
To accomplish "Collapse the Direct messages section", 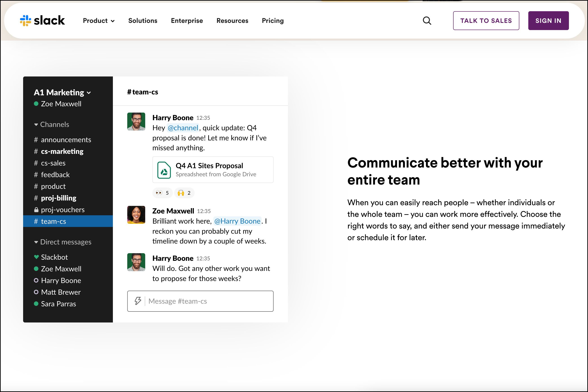I will click(63, 242).
